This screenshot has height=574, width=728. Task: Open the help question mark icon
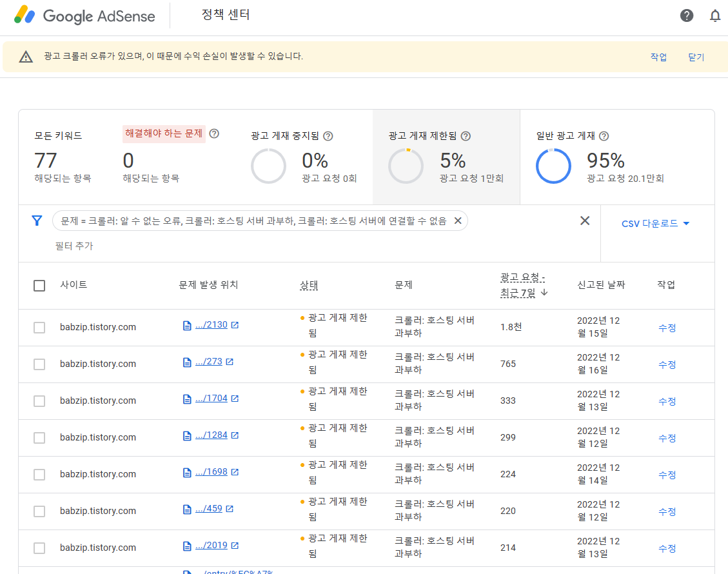[x=686, y=15]
